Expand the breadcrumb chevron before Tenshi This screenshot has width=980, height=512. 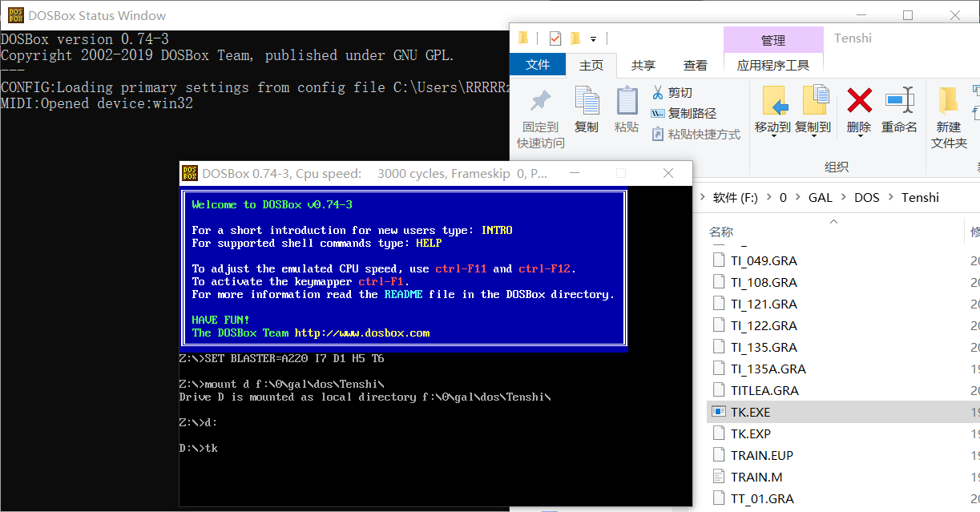pyautogui.click(x=890, y=197)
